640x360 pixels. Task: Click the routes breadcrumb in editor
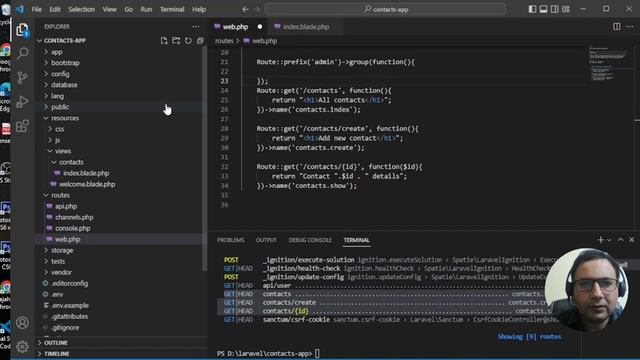click(224, 41)
